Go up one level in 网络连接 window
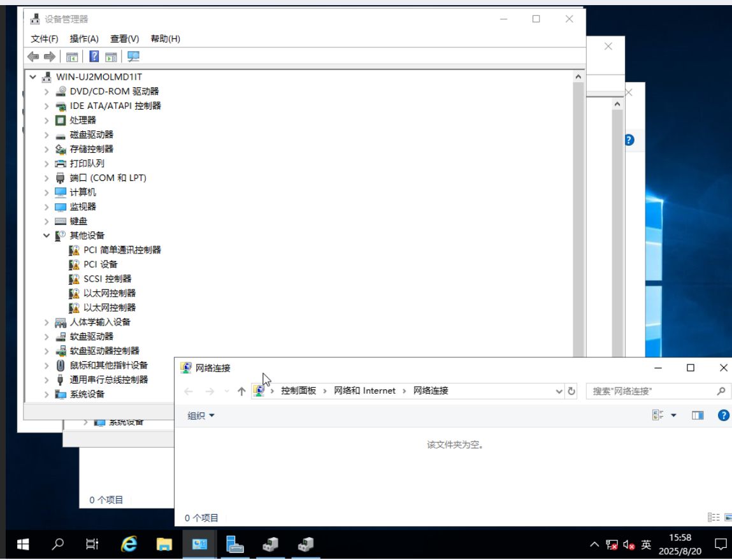Screen dimensions: 732x560 241,391
